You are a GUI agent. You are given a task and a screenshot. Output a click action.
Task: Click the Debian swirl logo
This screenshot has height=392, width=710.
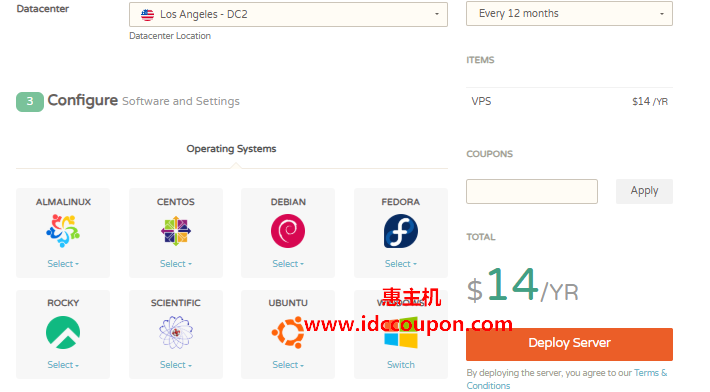[x=288, y=231]
